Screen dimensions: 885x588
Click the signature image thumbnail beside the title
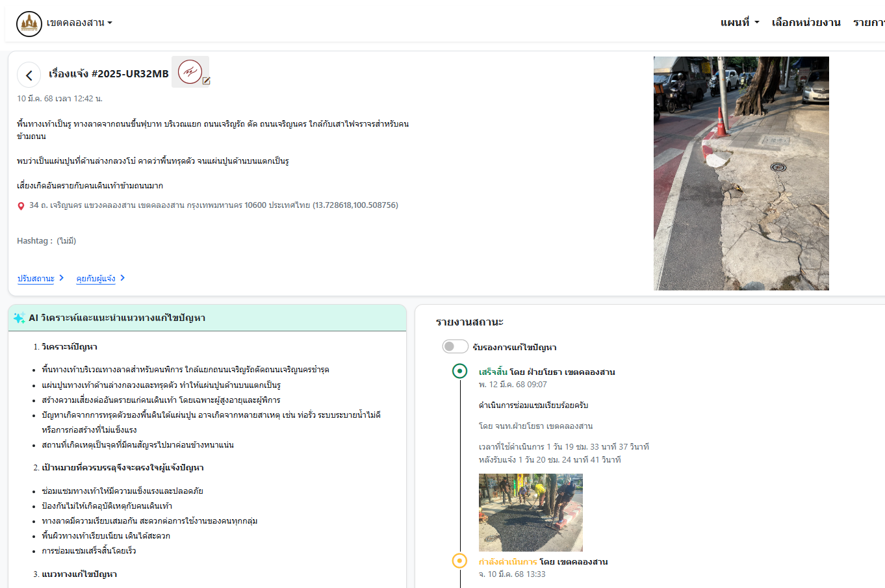pos(190,71)
